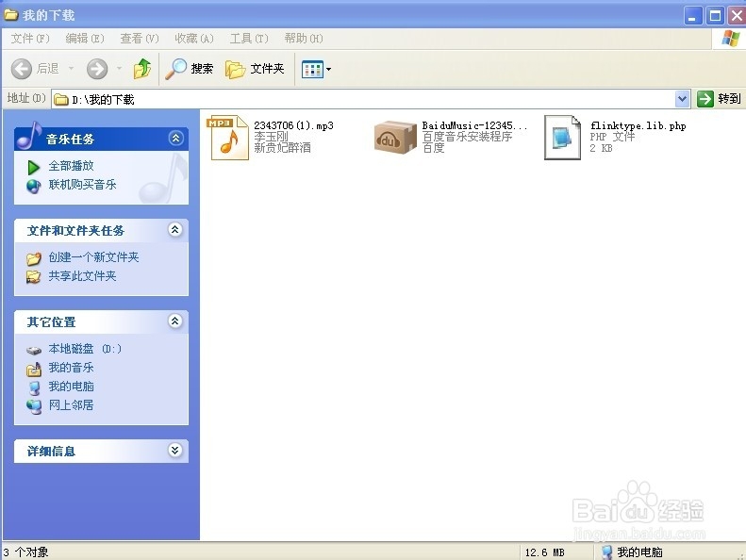This screenshot has width=746, height=560.
Task: Click the 网上邻居 network icon
Action: pyautogui.click(x=34, y=406)
